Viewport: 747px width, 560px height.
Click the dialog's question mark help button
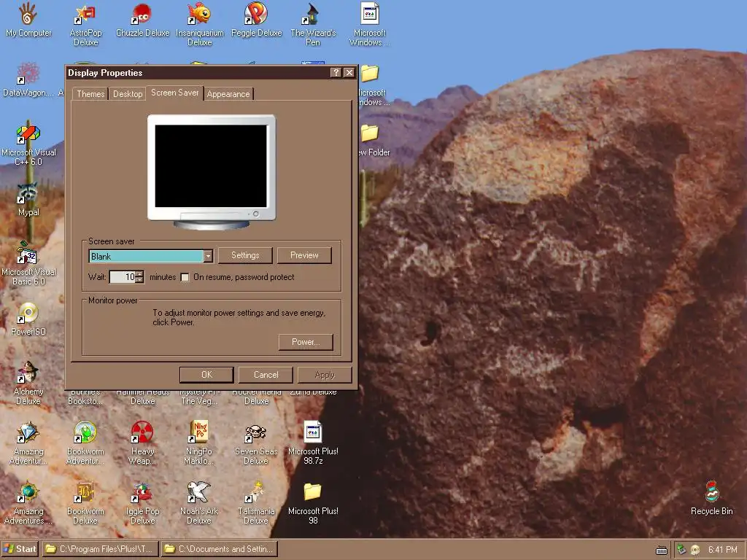[x=336, y=72]
